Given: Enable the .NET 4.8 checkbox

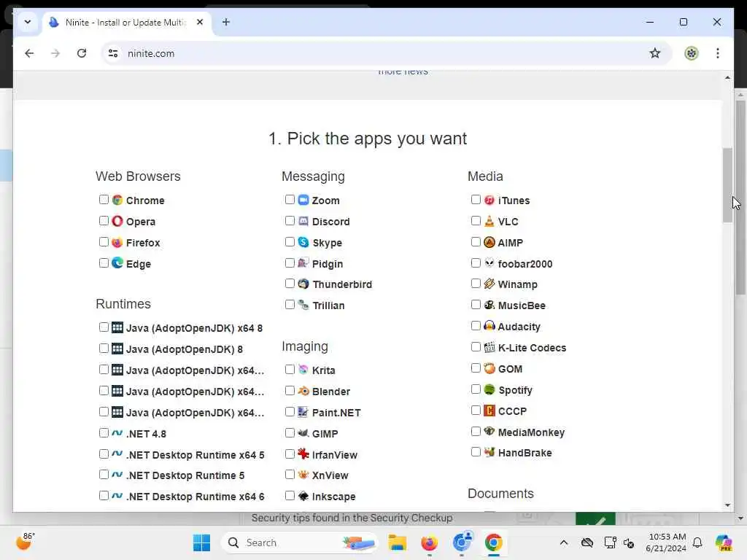Looking at the screenshot, I should click(x=104, y=433).
